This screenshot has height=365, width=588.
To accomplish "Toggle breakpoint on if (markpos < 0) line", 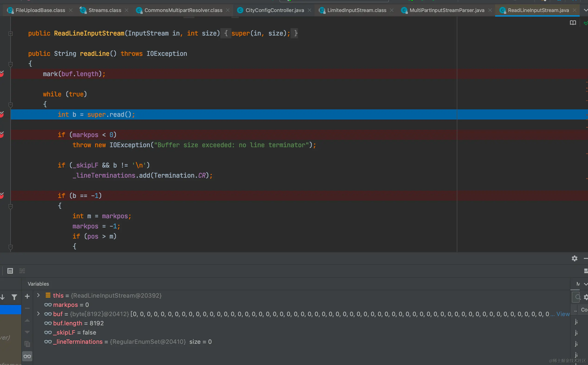I will (2, 135).
